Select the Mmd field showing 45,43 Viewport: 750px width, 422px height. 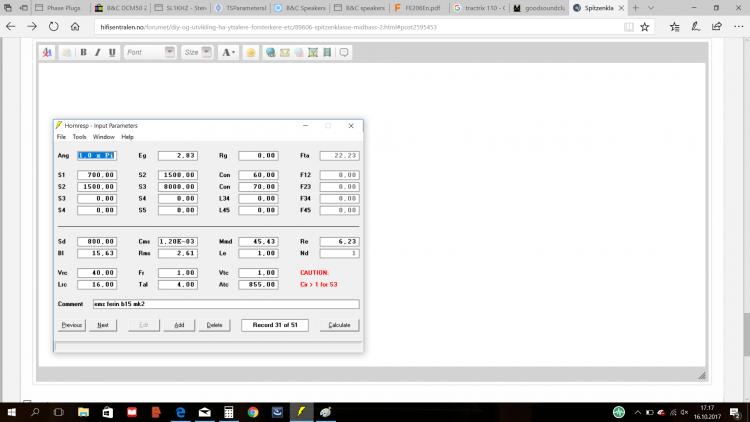pos(258,242)
